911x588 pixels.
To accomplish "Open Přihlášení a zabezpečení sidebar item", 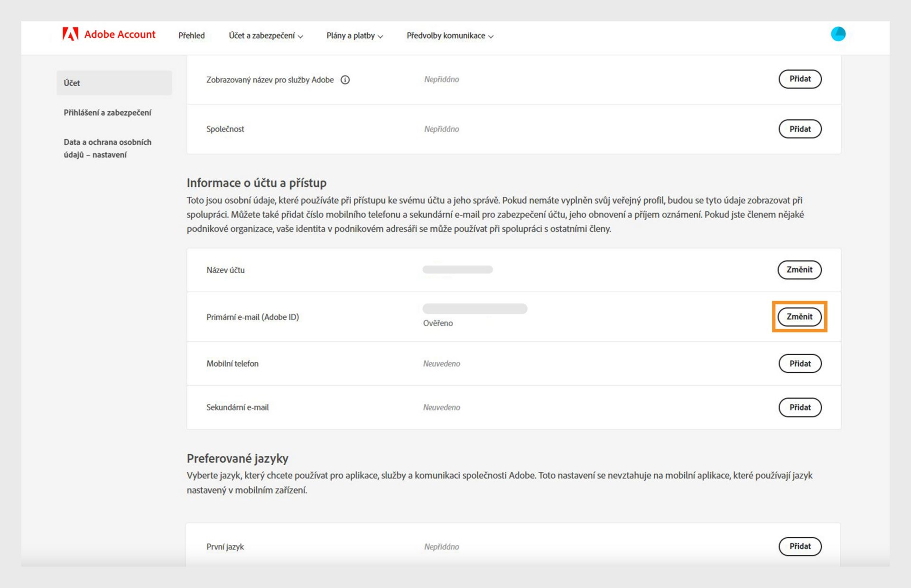I will pyautogui.click(x=107, y=112).
